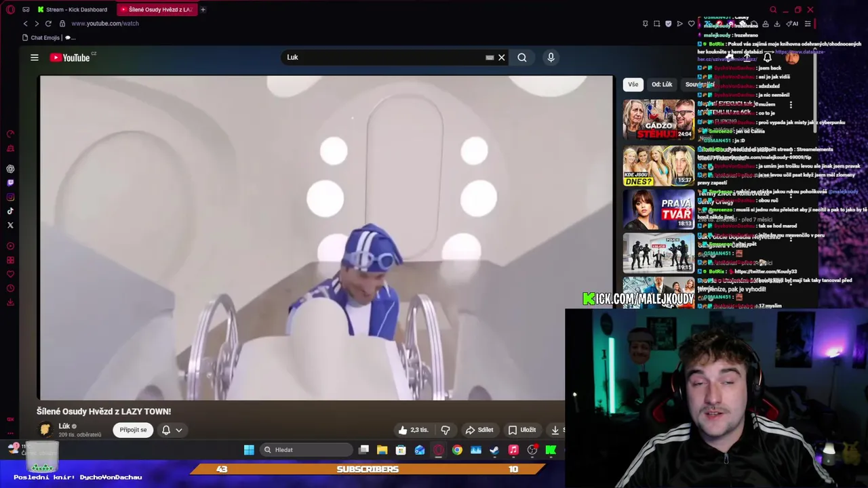868x488 pixels.
Task: Open the Opera GX main menu logo
Action: tap(10, 9)
